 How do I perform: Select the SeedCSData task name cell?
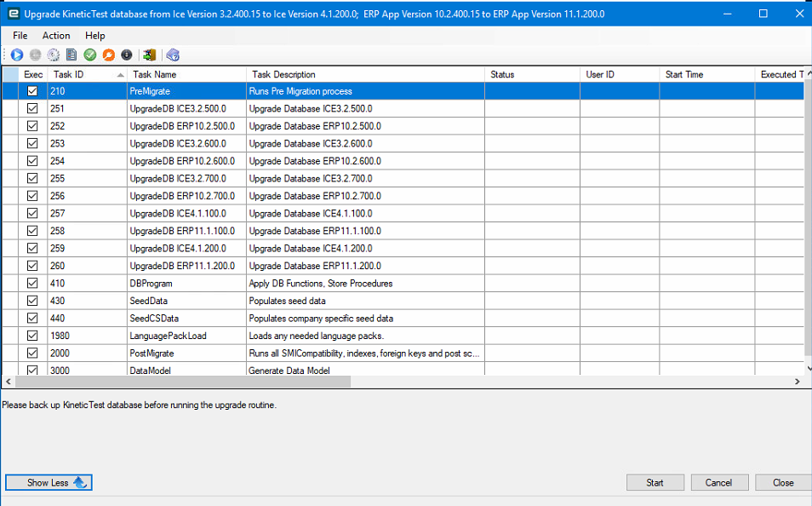coord(186,318)
